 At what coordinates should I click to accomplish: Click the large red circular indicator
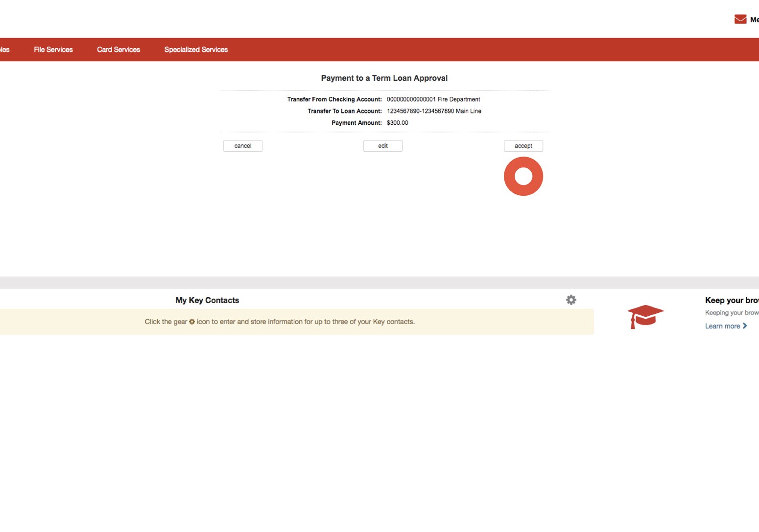pyautogui.click(x=523, y=176)
